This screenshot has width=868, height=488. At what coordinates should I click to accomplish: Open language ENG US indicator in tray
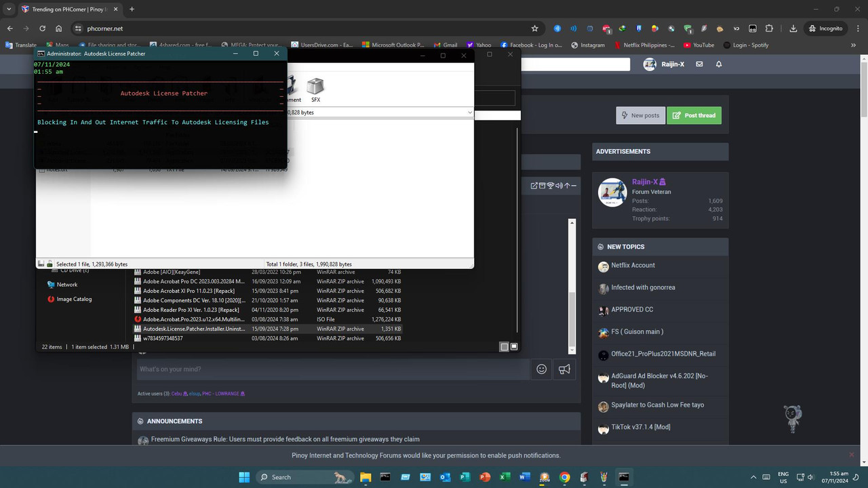click(783, 477)
